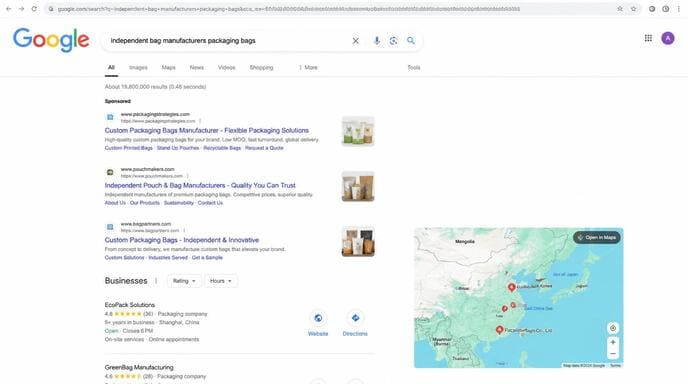Click the Our Products sitelink
This screenshot has width=688, height=384.
(x=145, y=203)
